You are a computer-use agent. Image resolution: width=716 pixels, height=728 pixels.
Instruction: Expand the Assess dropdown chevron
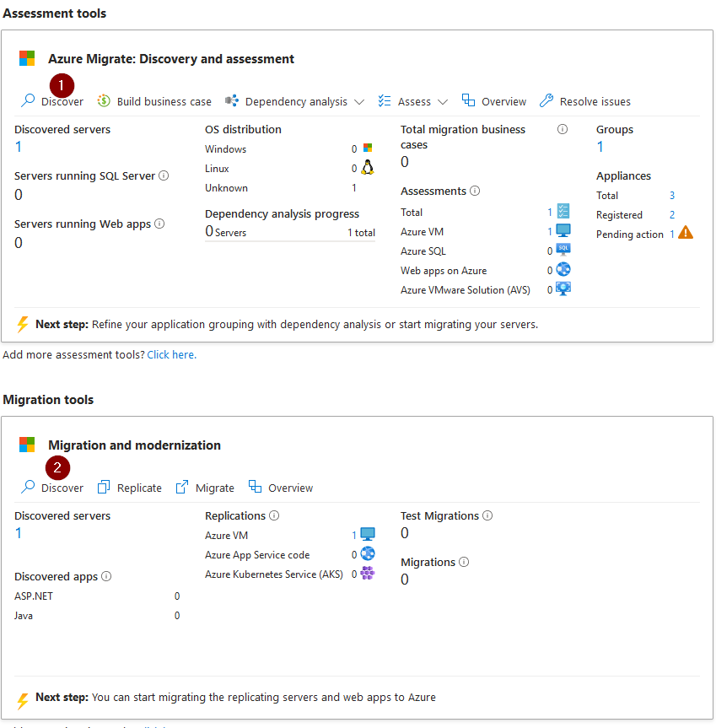pos(443,102)
